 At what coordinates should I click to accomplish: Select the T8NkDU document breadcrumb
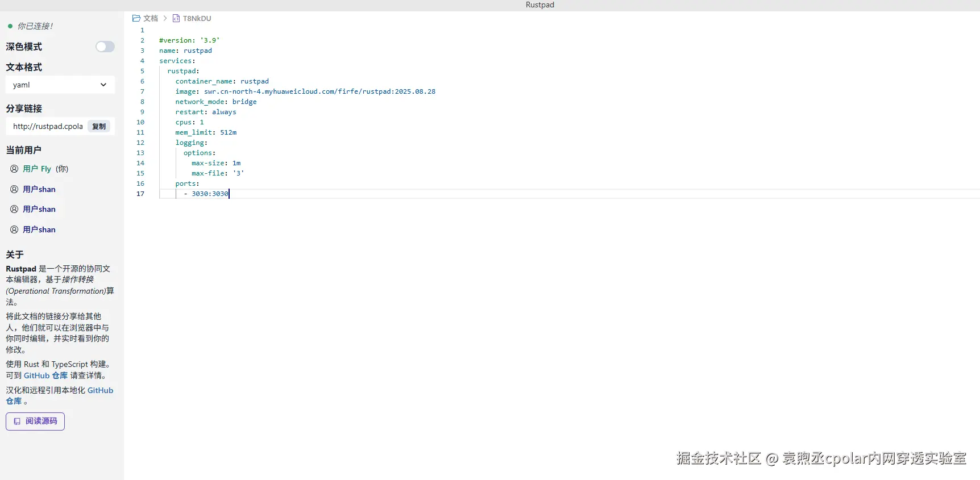[x=197, y=18]
